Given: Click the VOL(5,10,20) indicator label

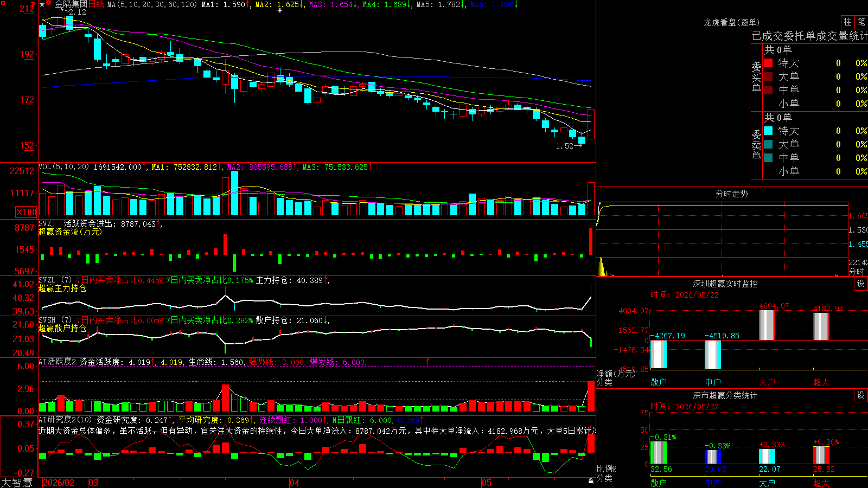Looking at the screenshot, I should point(63,166).
